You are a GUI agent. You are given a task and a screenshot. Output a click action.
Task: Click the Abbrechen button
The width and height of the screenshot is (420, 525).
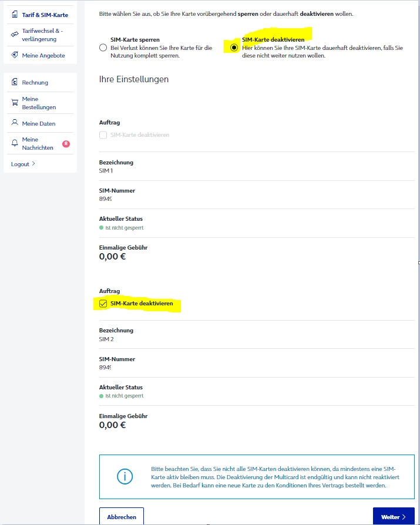pyautogui.click(x=122, y=517)
